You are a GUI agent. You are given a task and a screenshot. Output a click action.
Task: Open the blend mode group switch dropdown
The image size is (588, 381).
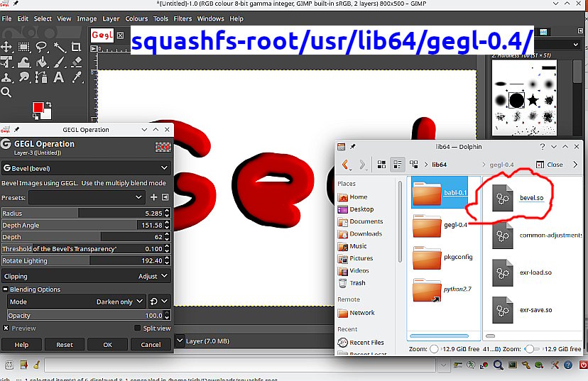[159, 302]
